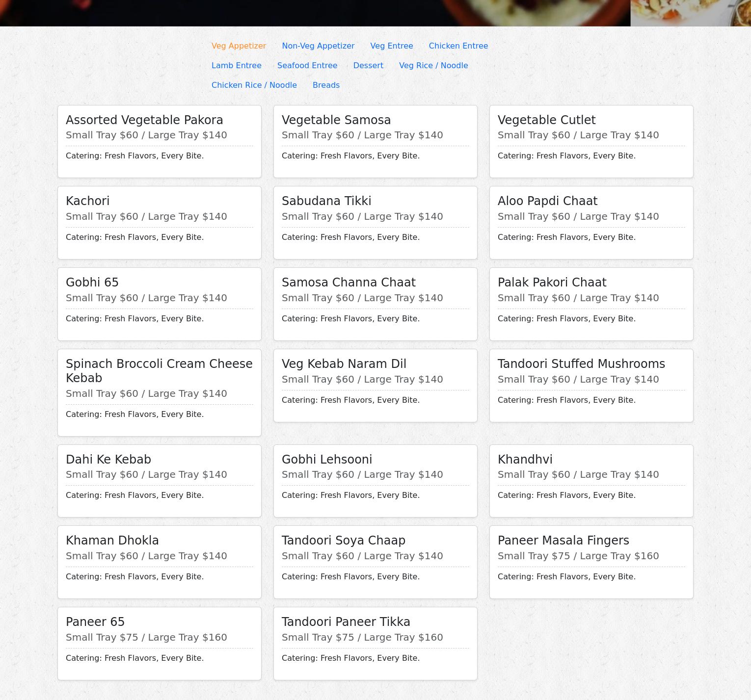Click the Palak Pakori Chaat title

coord(552,283)
